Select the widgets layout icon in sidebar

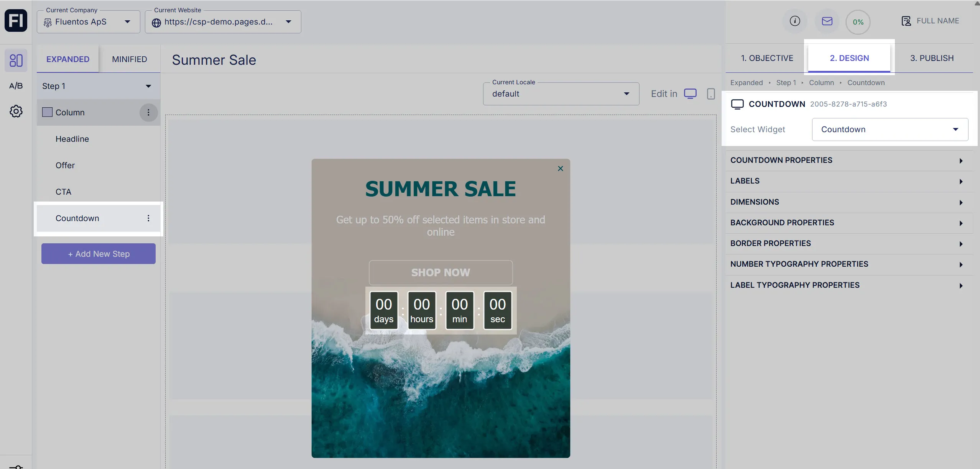15,60
